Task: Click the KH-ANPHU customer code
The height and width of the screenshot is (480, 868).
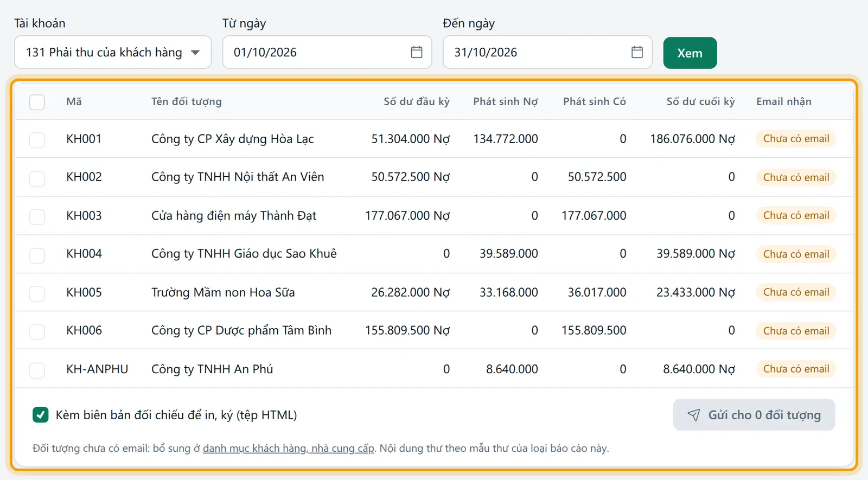Action: click(97, 369)
